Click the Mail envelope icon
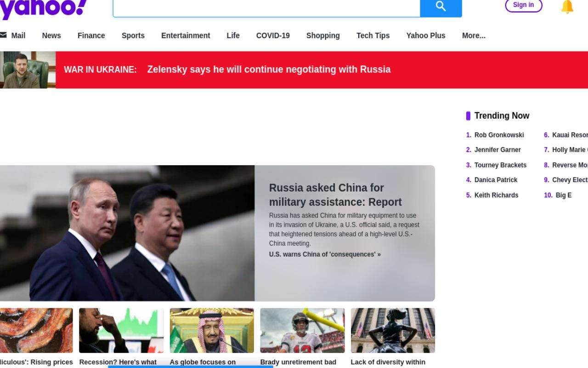Screen dimensions: 588x368 (3, 35)
